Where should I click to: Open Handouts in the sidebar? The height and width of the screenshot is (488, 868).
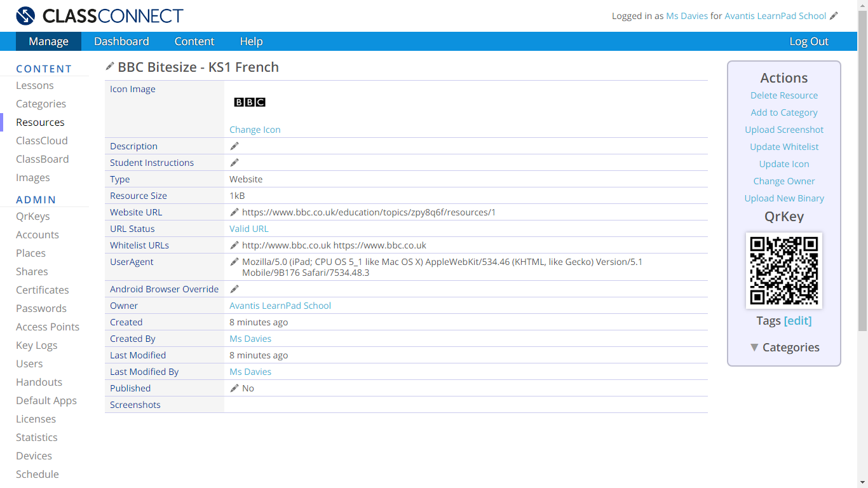coord(39,383)
